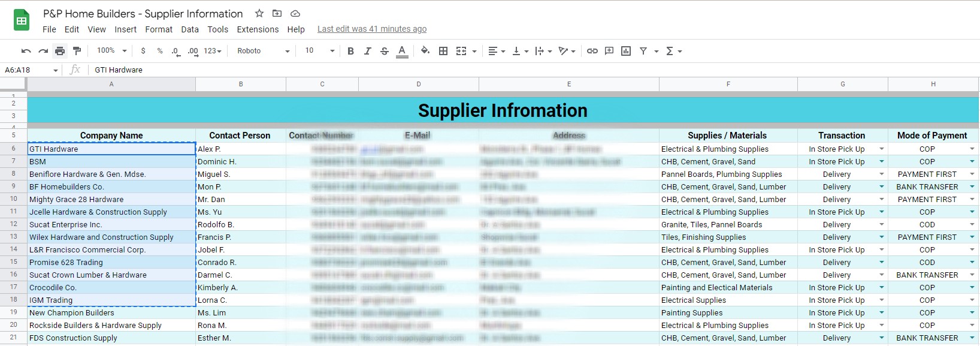Viewport: 980px width, 346px height.
Task: Print the spreadsheet
Action: (x=60, y=51)
